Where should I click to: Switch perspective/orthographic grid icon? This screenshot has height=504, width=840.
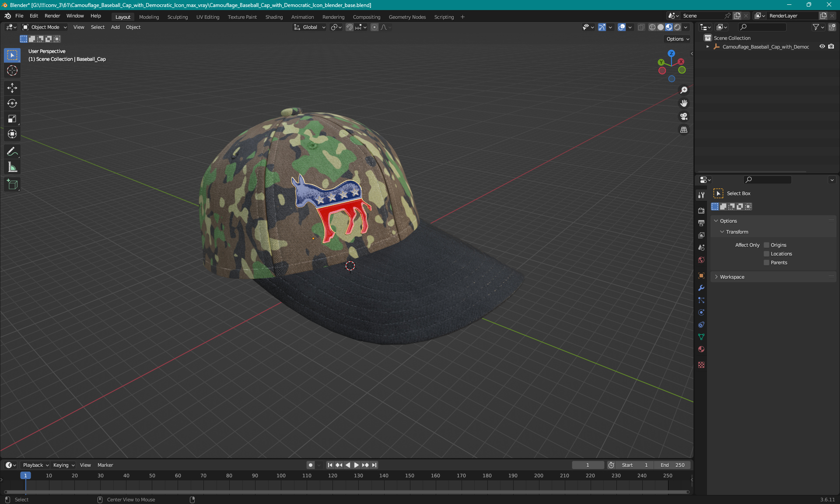pos(683,129)
